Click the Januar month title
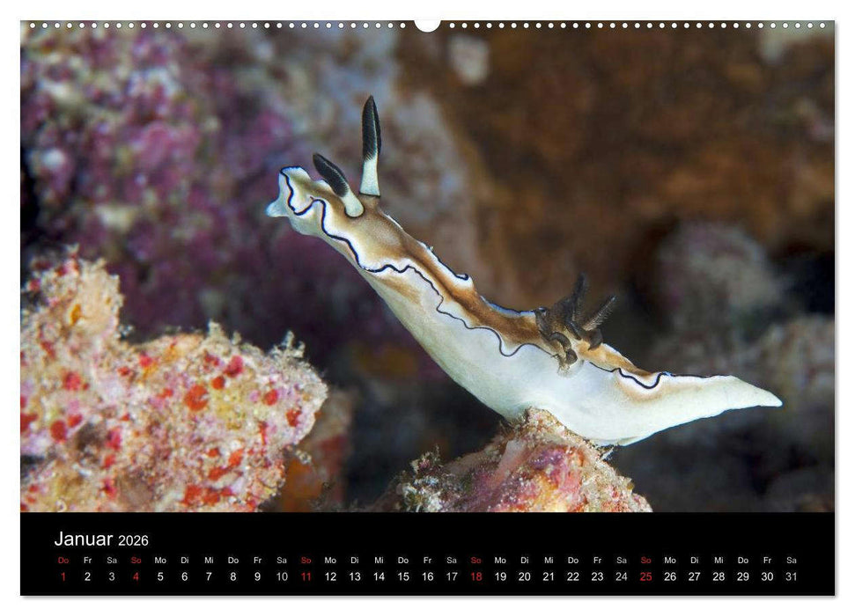The width and height of the screenshot is (855, 616). tap(84, 539)
